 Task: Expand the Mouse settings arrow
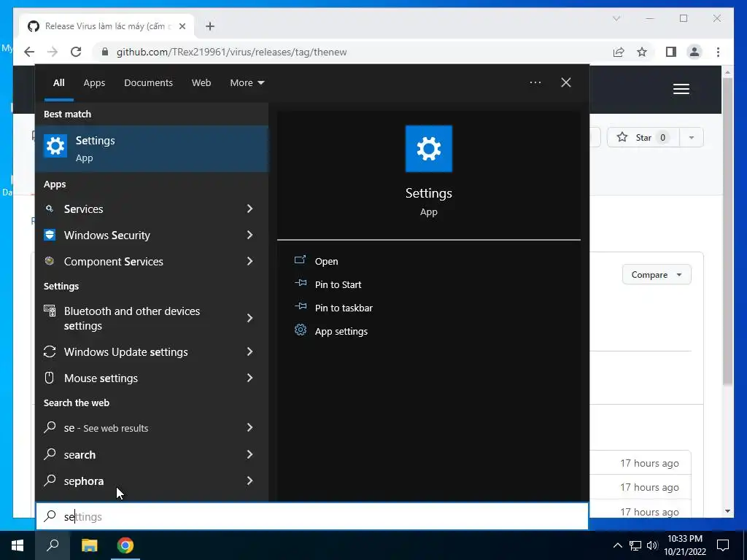tap(249, 378)
